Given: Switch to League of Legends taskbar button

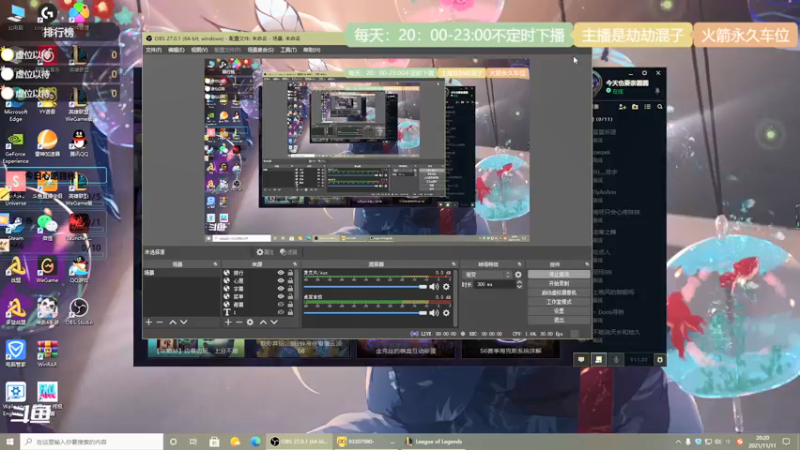Looking at the screenshot, I should (435, 442).
